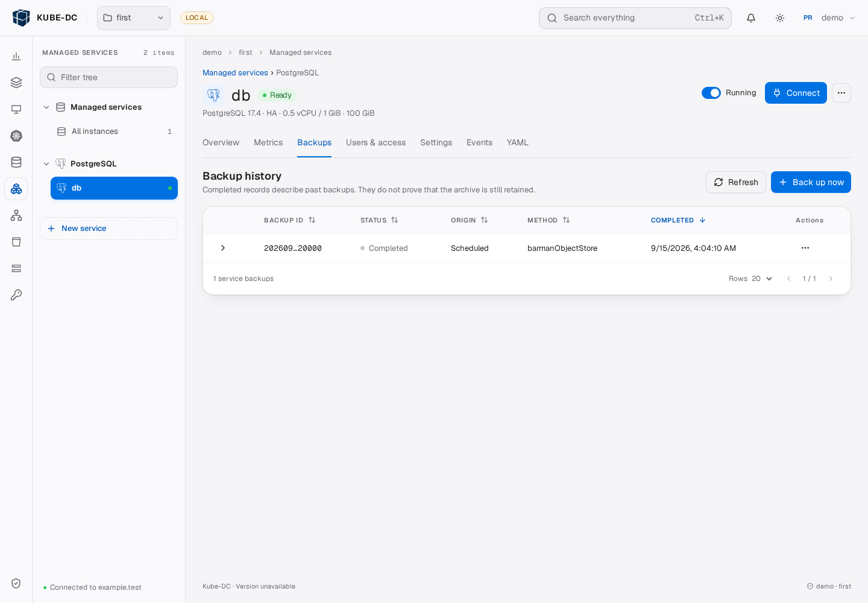
Task: Sort the table by Backup ID
Action: pos(290,220)
